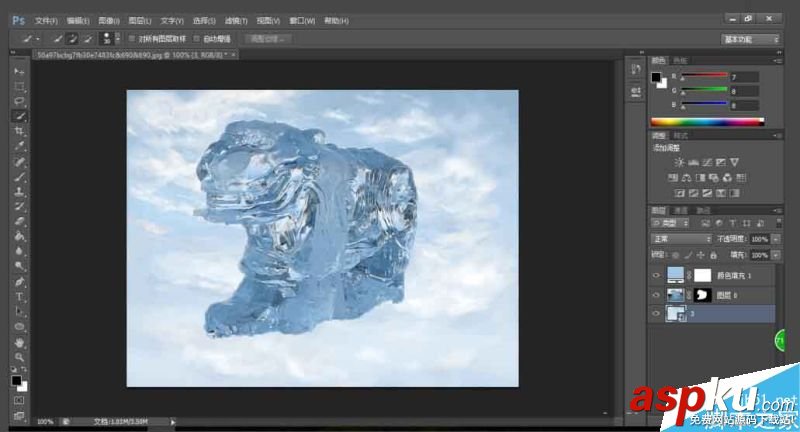Select the Dodge tool
800x432 pixels.
click(x=19, y=266)
